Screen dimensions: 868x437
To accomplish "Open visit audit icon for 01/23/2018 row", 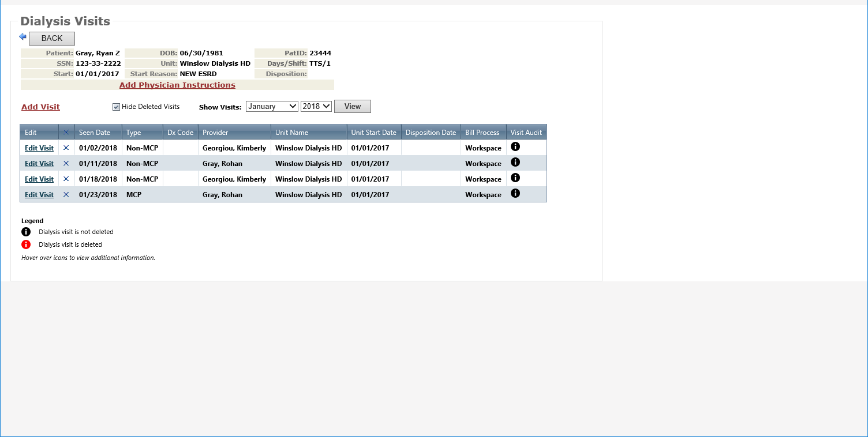I will [515, 194].
